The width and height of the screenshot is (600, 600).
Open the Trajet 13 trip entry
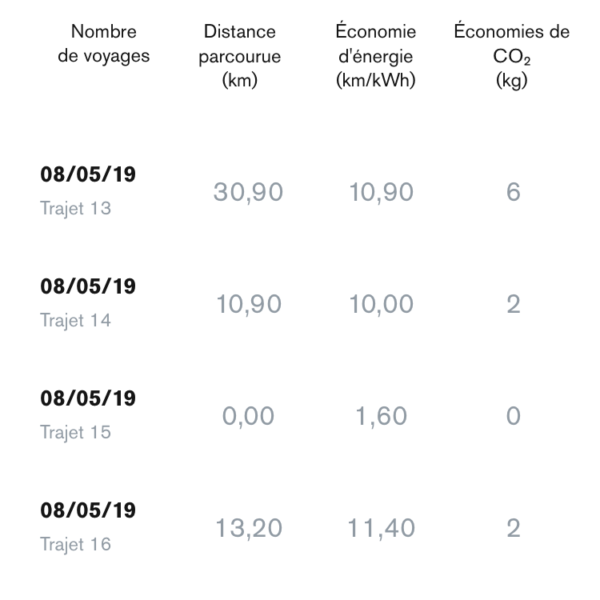point(76,209)
